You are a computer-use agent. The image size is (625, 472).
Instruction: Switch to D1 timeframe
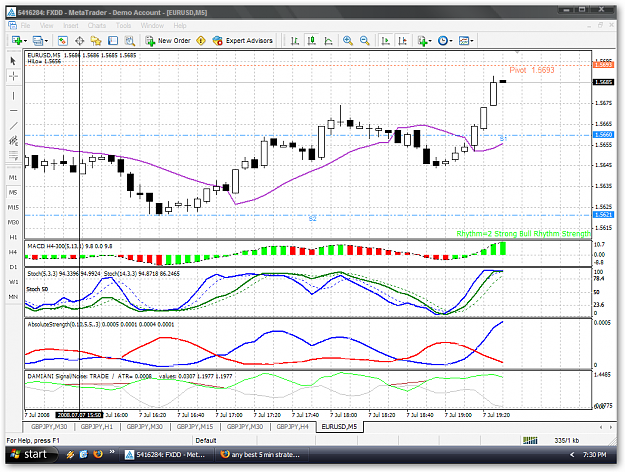pyautogui.click(x=13, y=267)
